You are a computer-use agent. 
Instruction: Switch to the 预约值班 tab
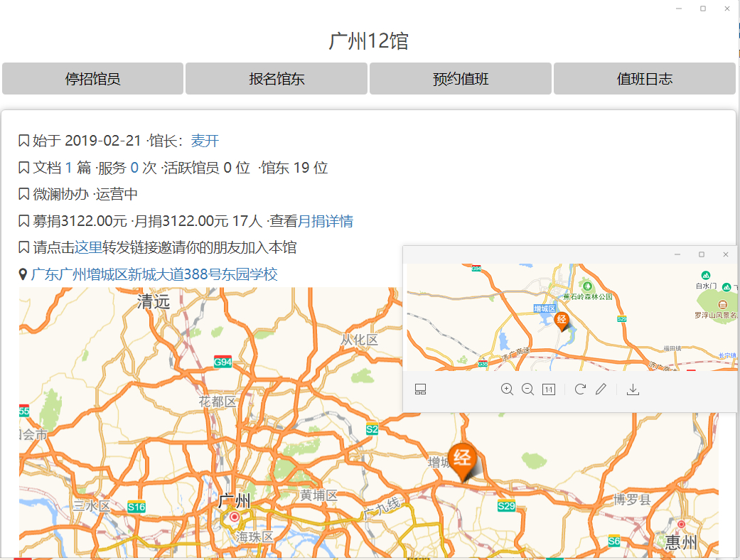(461, 79)
